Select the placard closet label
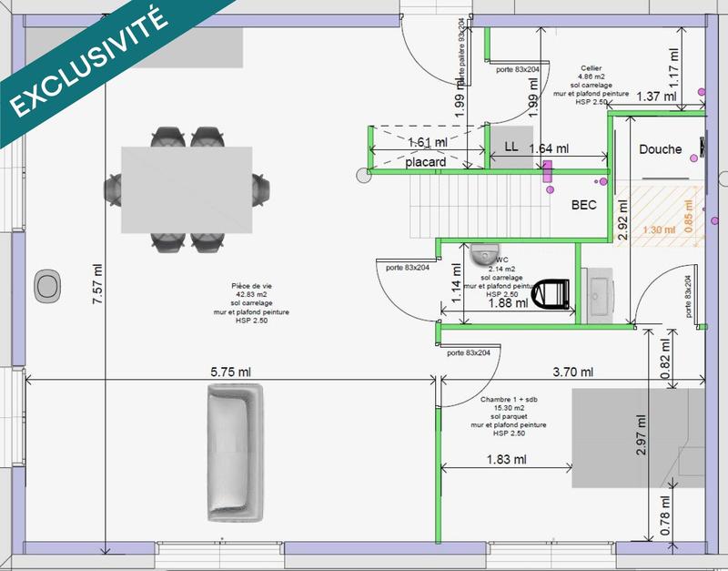Image resolution: width=728 pixels, height=571 pixels. point(426,163)
